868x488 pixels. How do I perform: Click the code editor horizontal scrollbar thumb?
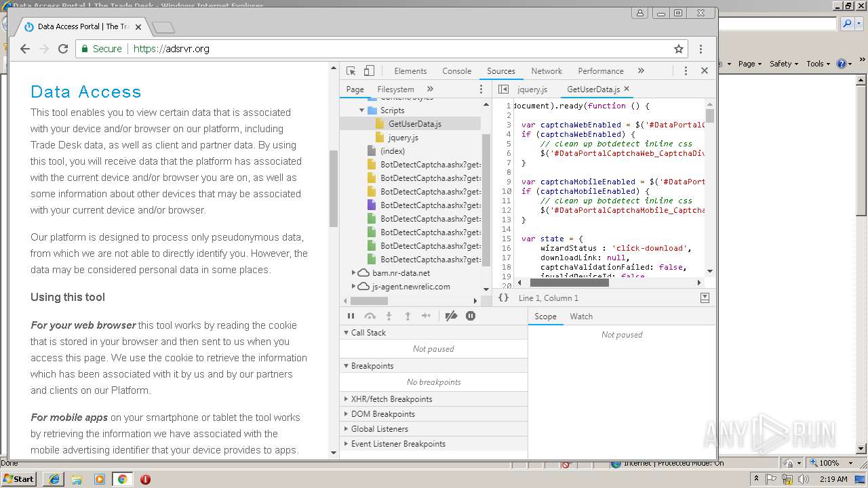[x=569, y=283]
